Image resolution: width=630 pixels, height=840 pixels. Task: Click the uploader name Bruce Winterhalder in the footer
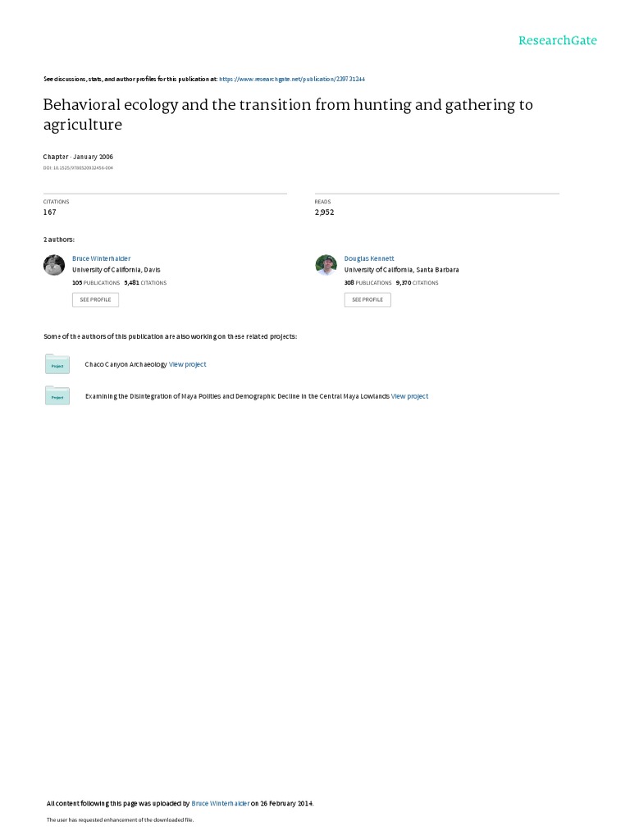220,803
